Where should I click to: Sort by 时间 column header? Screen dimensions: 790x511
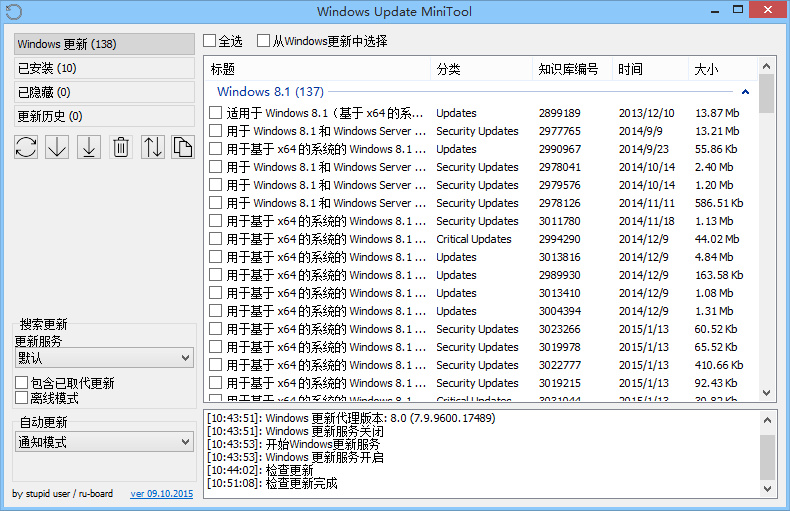pyautogui.click(x=650, y=69)
